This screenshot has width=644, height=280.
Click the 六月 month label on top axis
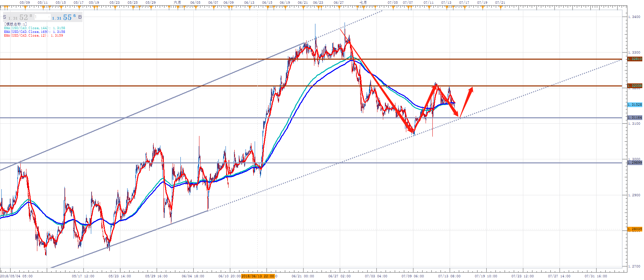[x=177, y=2]
